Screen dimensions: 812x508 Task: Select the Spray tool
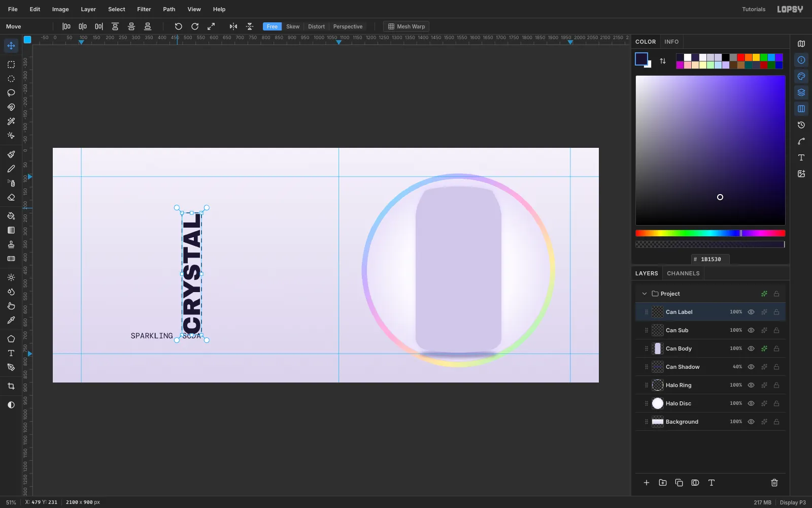11,183
